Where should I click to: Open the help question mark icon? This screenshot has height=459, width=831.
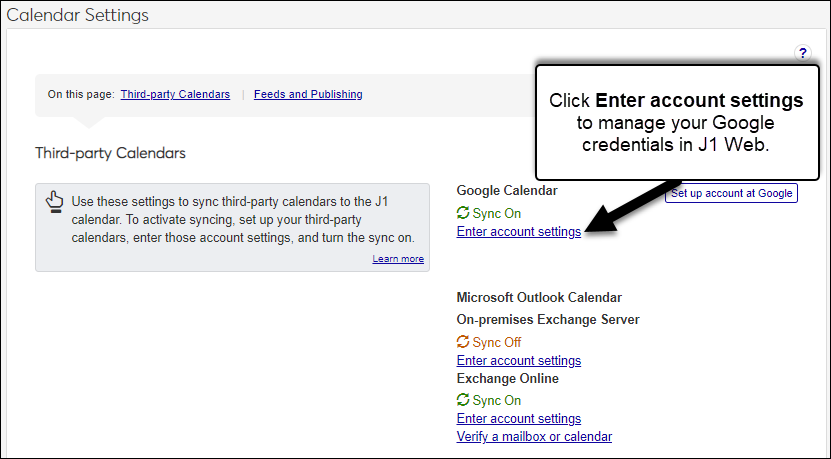(x=802, y=54)
